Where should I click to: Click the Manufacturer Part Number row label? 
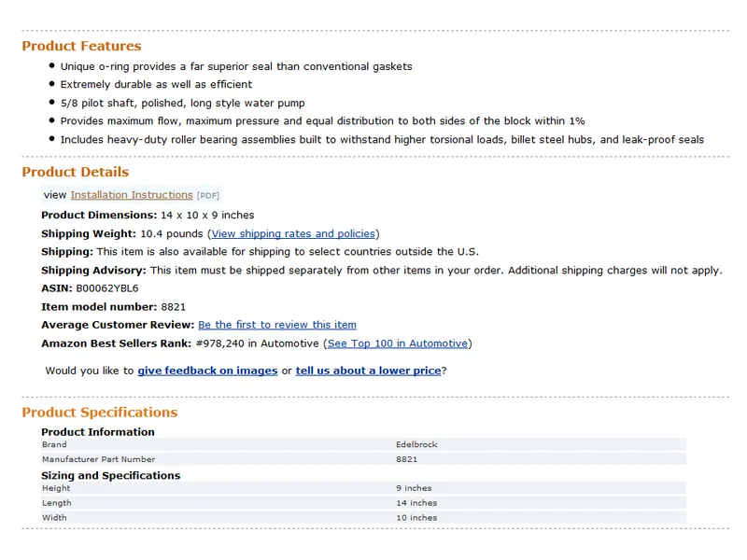(98, 459)
